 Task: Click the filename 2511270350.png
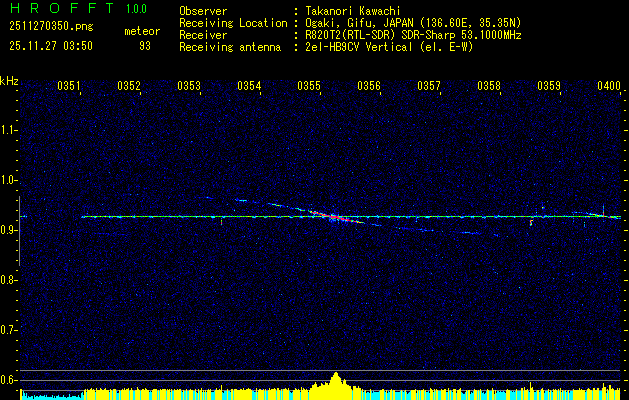coord(51,27)
